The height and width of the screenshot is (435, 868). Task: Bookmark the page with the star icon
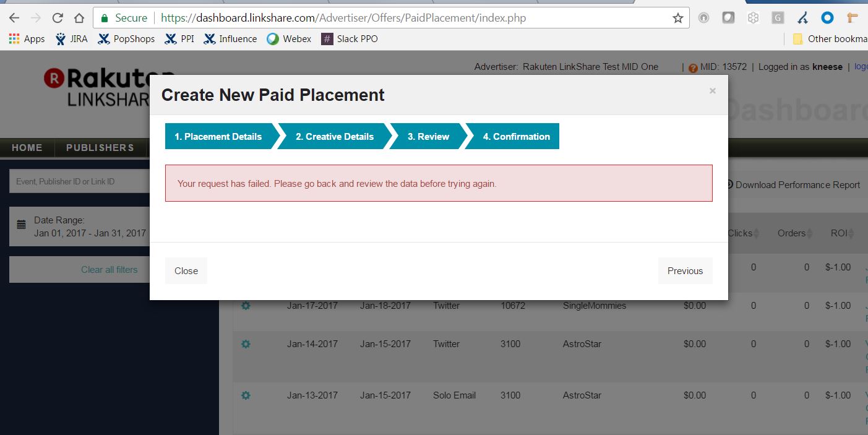tap(678, 18)
